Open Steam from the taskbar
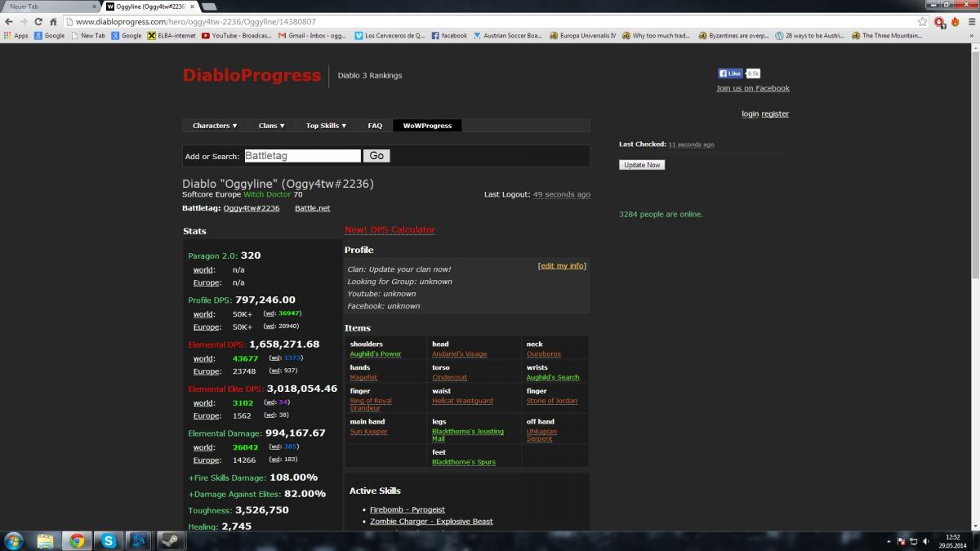Viewport: 980px width, 551px height. click(x=170, y=540)
